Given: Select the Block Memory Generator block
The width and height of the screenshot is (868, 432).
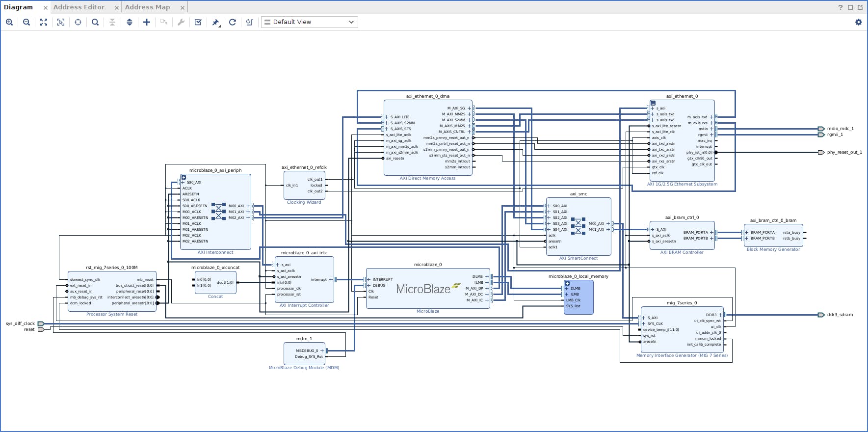Looking at the screenshot, I should (773, 236).
